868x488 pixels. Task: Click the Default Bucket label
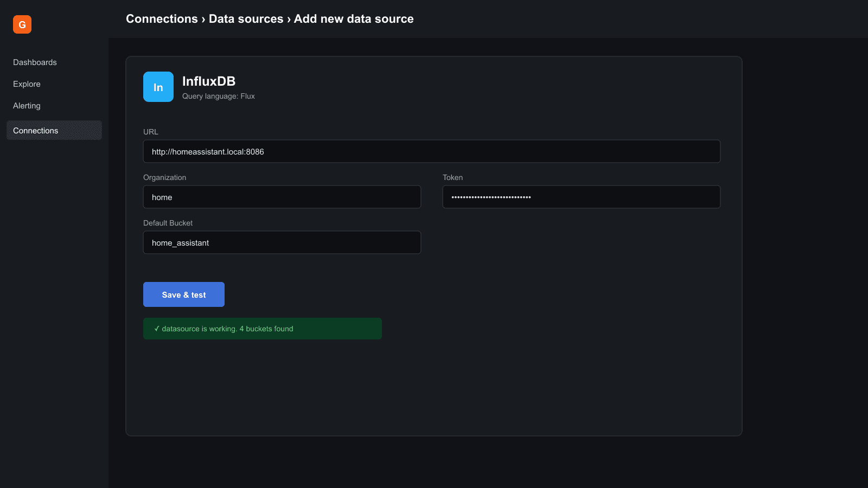coord(168,223)
